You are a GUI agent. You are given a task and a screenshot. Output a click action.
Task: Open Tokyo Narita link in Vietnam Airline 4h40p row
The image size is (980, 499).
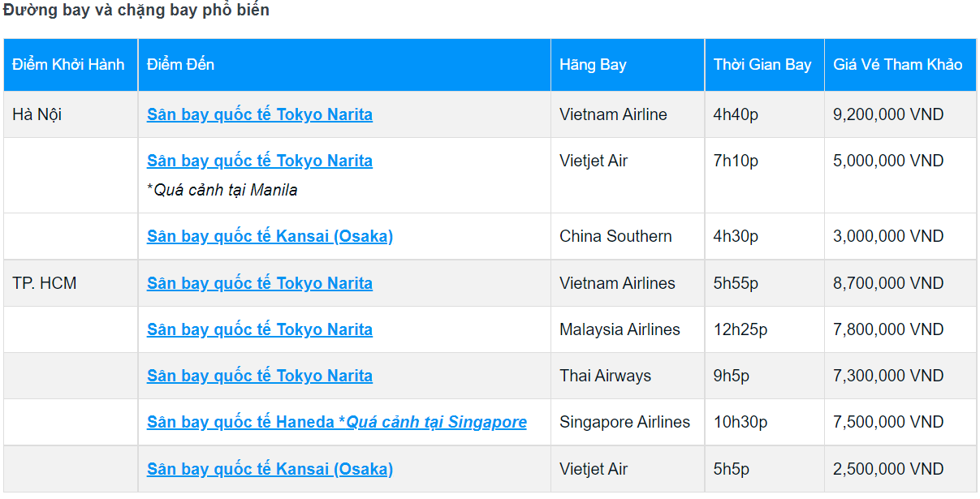[259, 114]
